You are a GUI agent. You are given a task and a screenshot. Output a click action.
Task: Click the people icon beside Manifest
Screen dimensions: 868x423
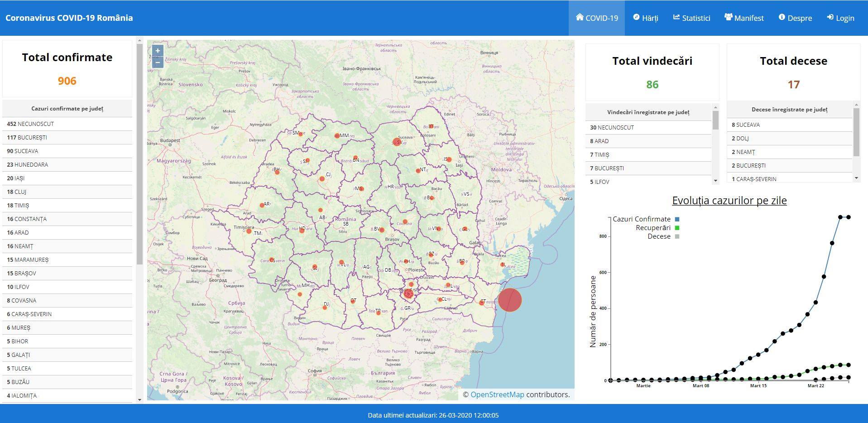tap(728, 17)
